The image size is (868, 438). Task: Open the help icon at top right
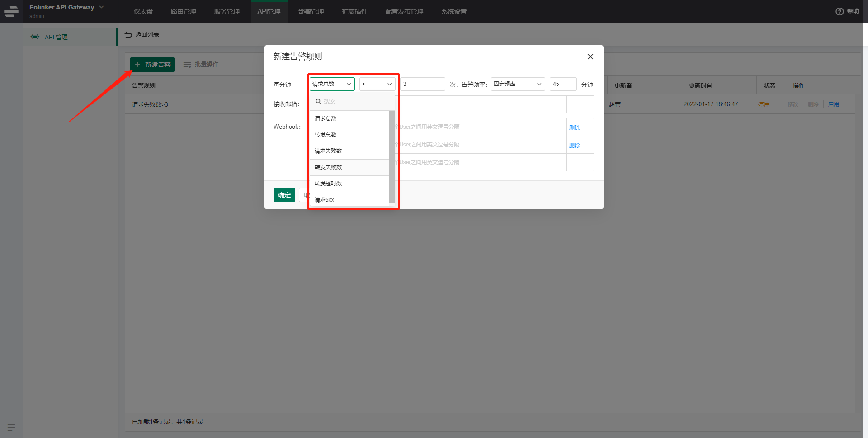click(840, 11)
